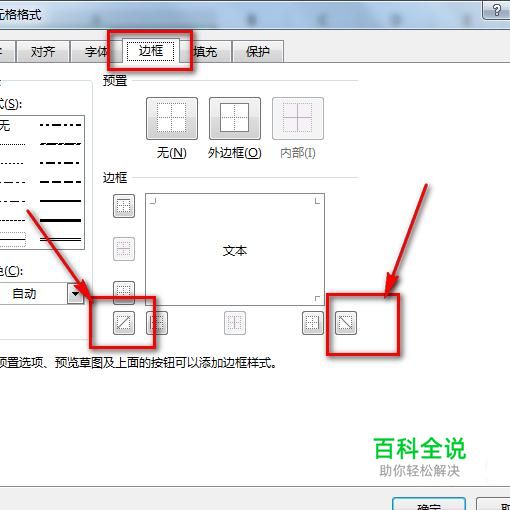The image size is (510, 510).
Task: Toggle the diagonal-up border button
Action: (124, 323)
